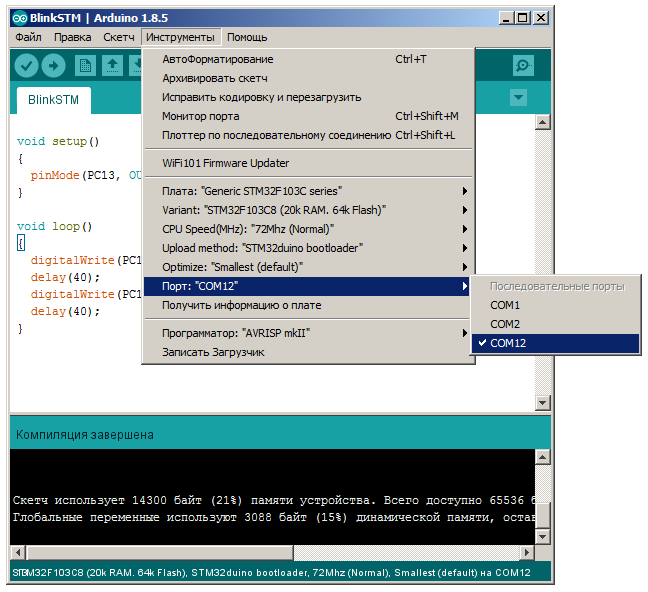Click the Open sketch (up arrow) icon
Image resolution: width=648 pixels, height=592 pixels.
coord(112,65)
